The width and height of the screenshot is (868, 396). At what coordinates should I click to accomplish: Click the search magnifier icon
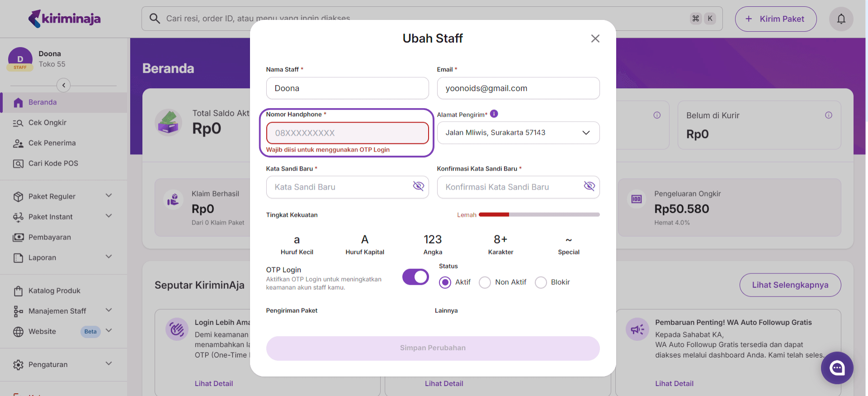click(155, 19)
